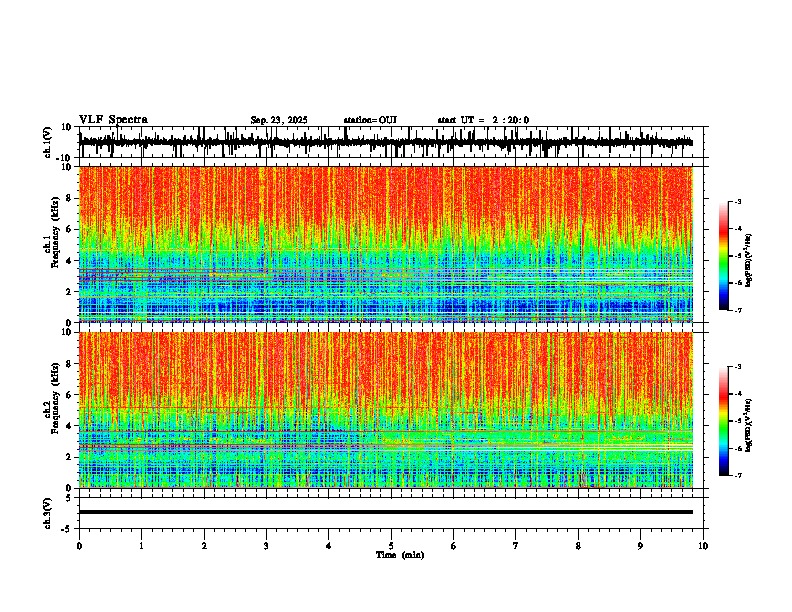Click the ch.3 flat voltage trace
The image size is (792, 612).
coord(385,512)
